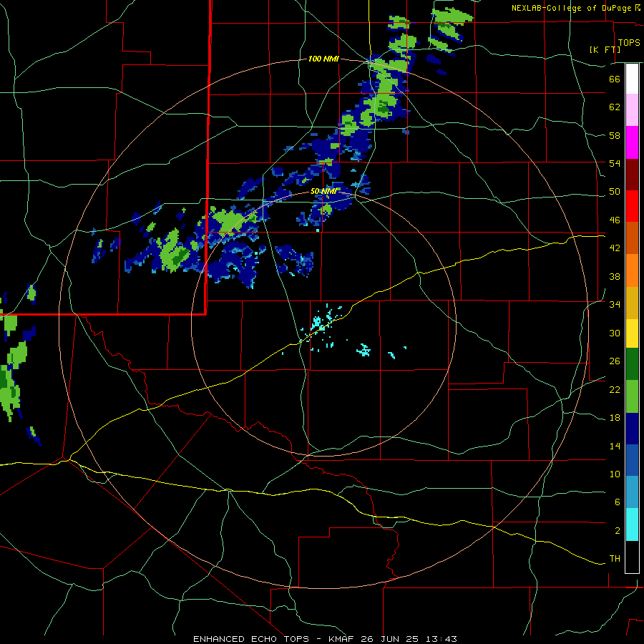Click the light pink legend swatch

632,110
